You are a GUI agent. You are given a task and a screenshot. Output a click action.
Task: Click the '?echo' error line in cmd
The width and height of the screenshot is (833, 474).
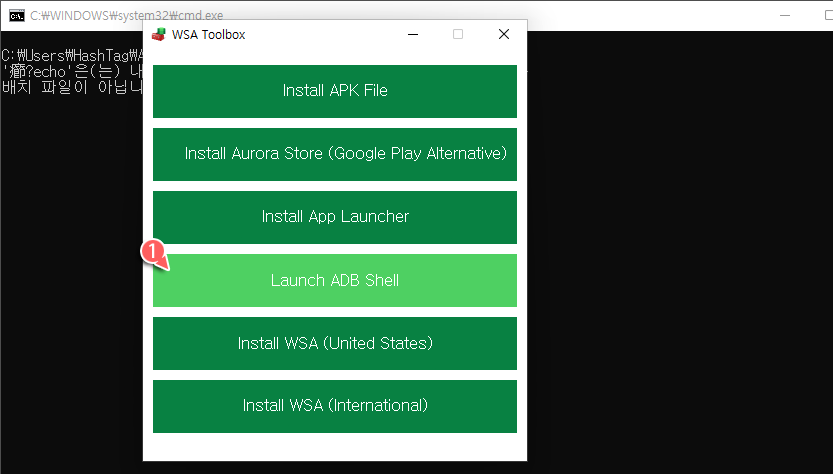point(72,71)
